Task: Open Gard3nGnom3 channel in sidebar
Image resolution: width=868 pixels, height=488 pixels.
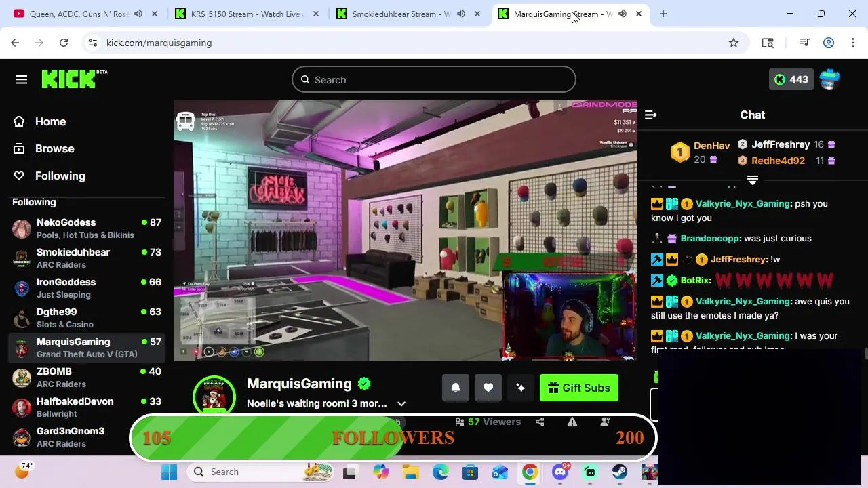Action: (x=87, y=437)
